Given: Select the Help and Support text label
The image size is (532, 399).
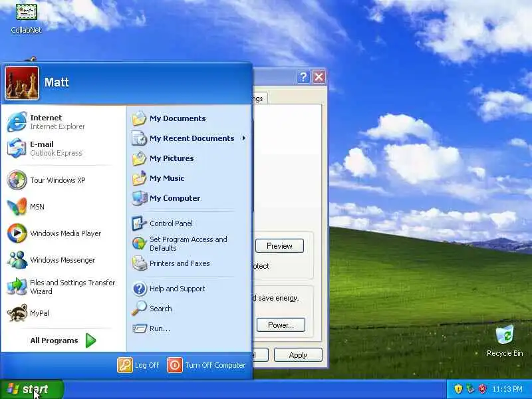Looking at the screenshot, I should click(177, 289).
